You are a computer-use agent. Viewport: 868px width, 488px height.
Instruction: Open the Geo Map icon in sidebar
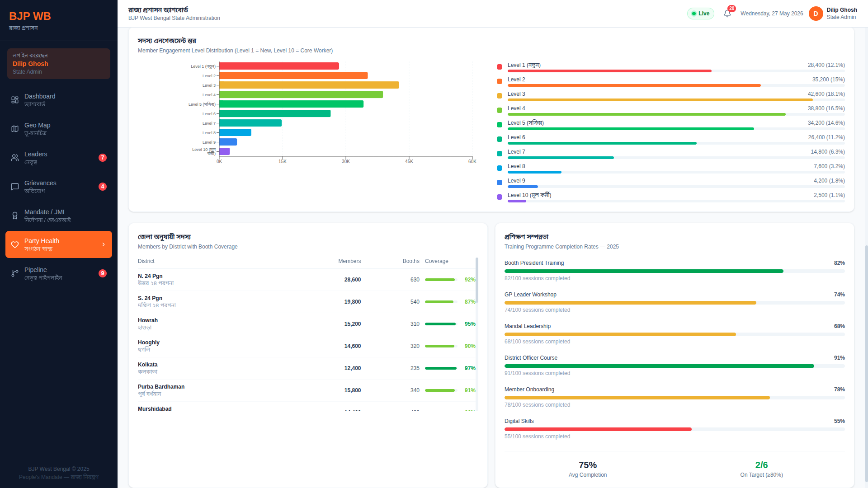coord(15,129)
